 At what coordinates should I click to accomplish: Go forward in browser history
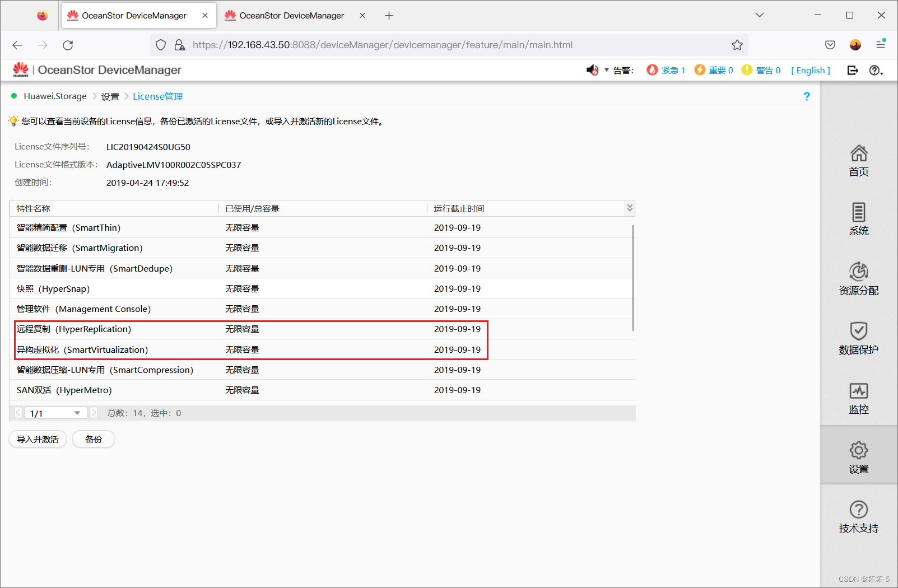[x=43, y=45]
